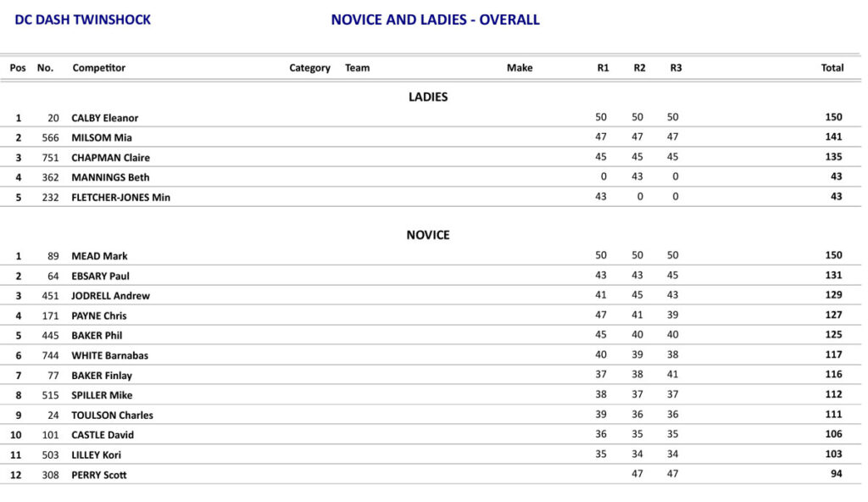Select the R2 column header
Image resolution: width=868 pixels, height=502 pixels.
(639, 68)
